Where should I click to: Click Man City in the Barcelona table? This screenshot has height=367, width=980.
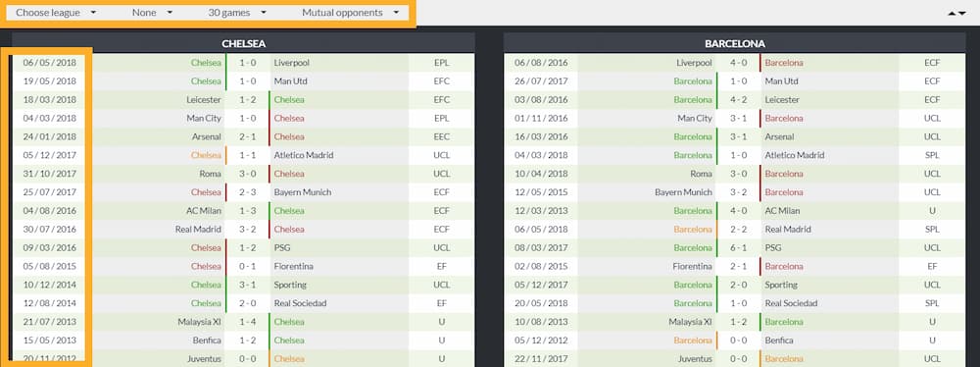(695, 119)
